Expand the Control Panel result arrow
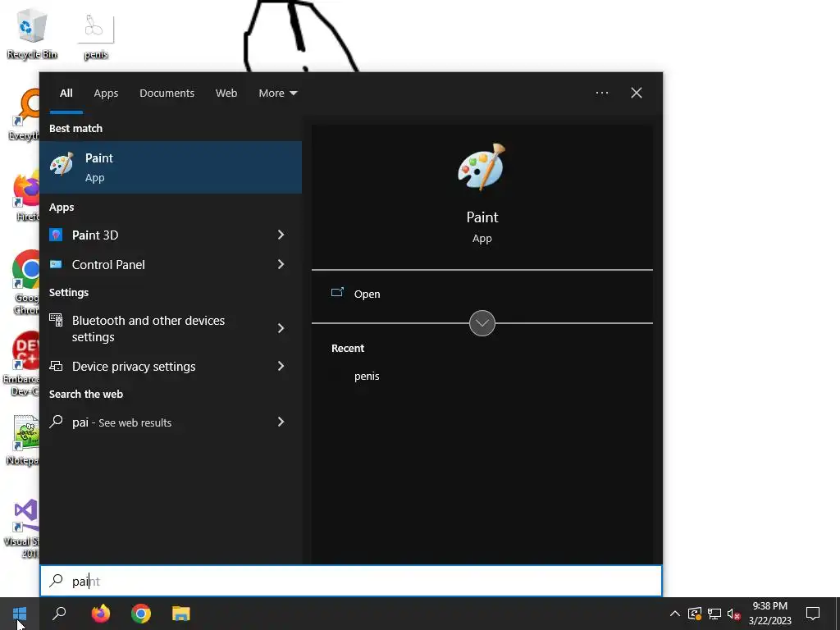Viewport: 840px width, 630px height. click(x=281, y=264)
